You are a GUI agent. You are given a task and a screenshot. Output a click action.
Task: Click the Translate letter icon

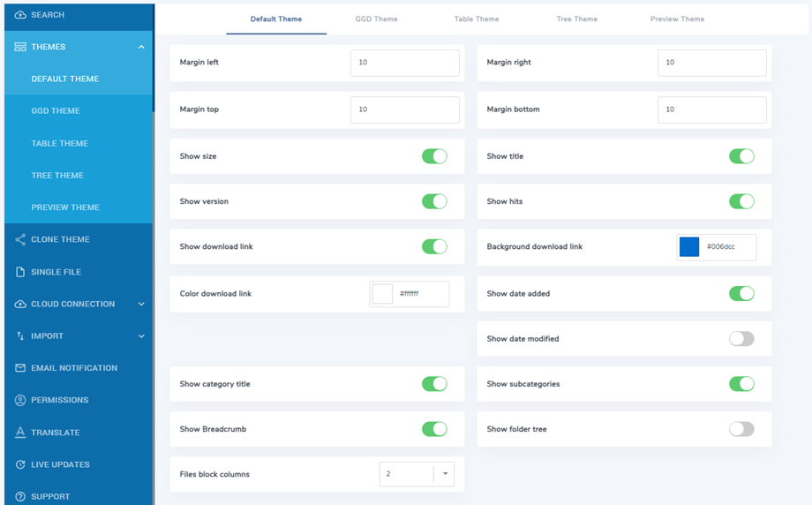(20, 433)
